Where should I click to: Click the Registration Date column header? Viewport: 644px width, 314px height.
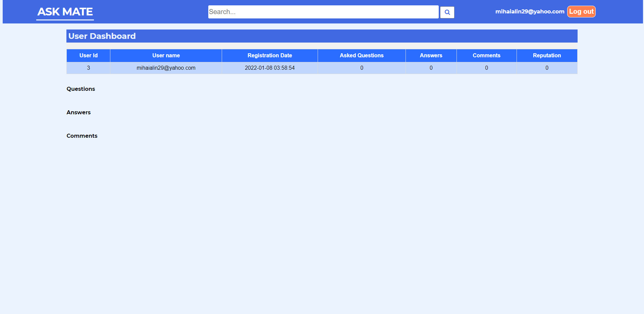point(269,55)
